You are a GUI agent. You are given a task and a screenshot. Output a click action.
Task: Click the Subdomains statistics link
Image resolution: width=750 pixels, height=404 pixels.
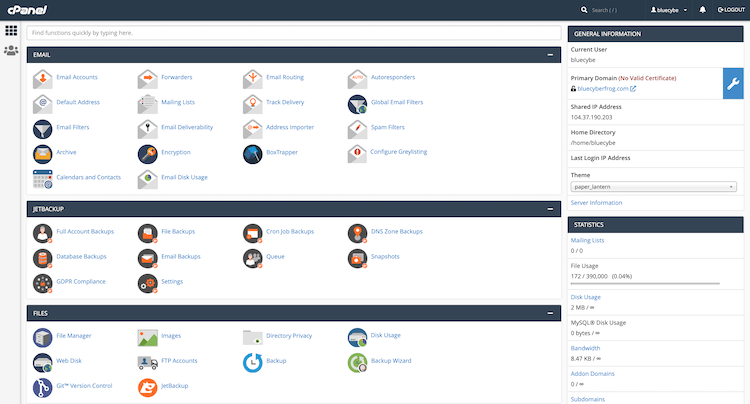tap(587, 399)
